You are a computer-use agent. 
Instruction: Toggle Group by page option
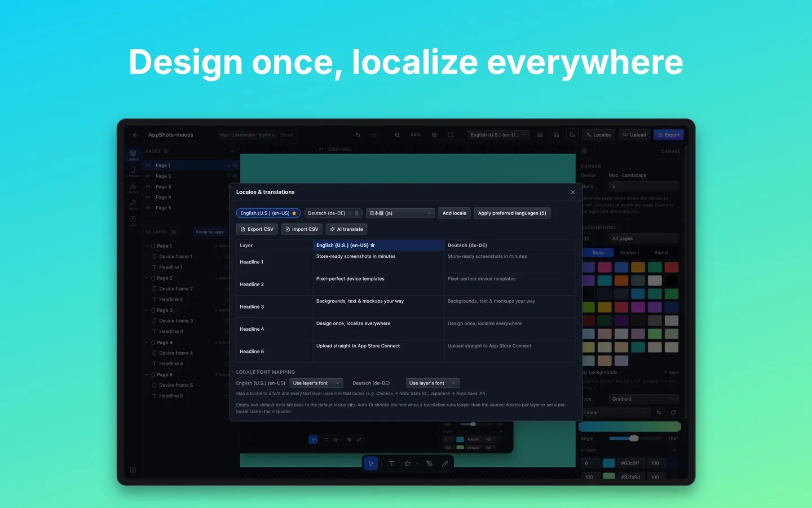[210, 232]
